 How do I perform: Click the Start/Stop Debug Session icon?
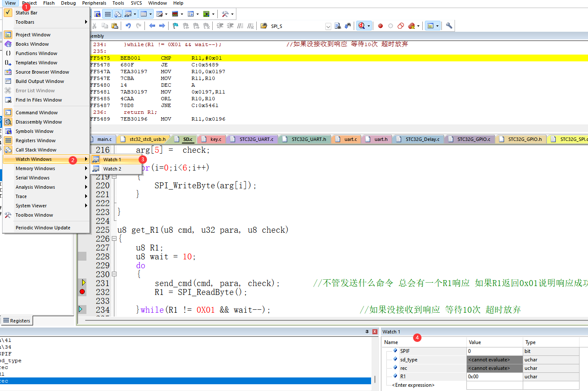coord(361,26)
